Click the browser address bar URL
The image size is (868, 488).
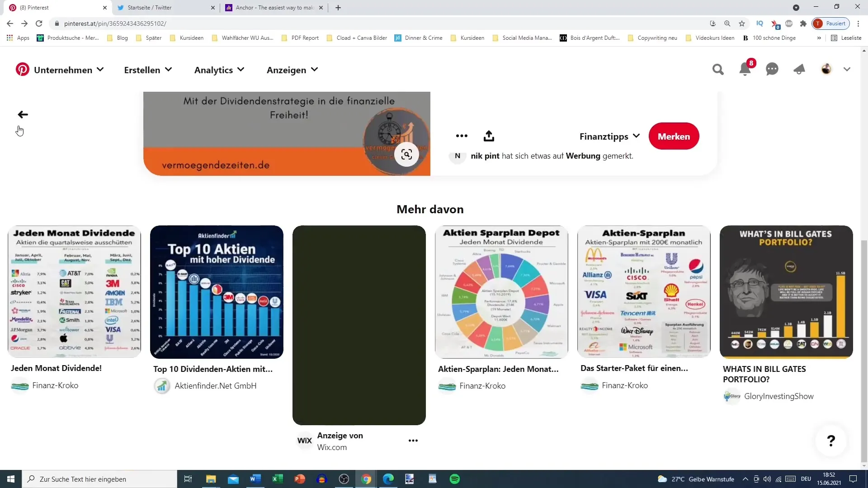(x=115, y=23)
